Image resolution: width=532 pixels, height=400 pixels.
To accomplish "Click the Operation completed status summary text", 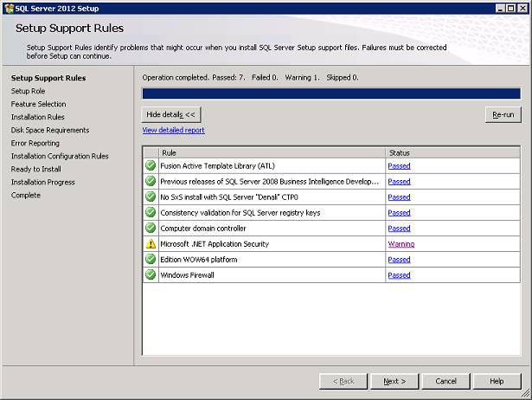I will (250, 77).
